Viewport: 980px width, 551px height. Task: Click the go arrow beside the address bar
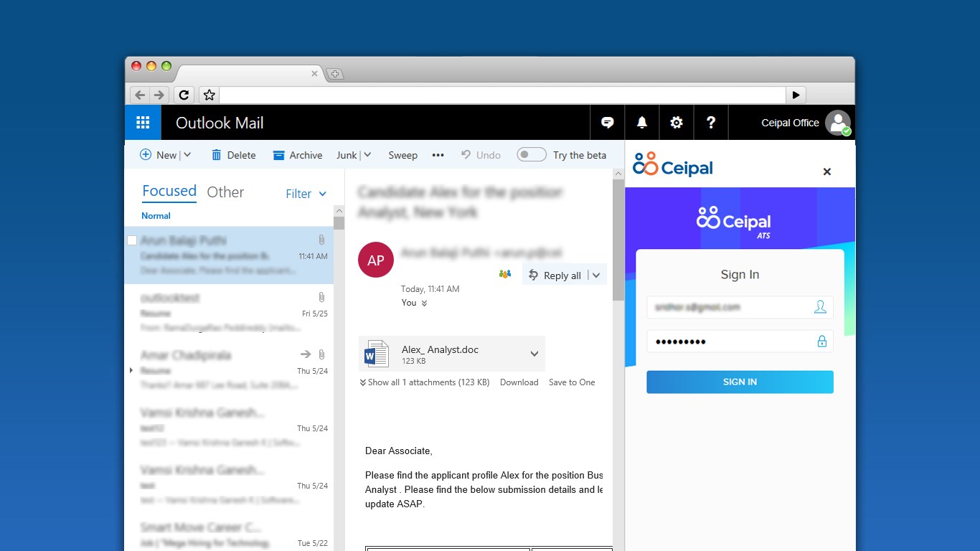pos(796,95)
